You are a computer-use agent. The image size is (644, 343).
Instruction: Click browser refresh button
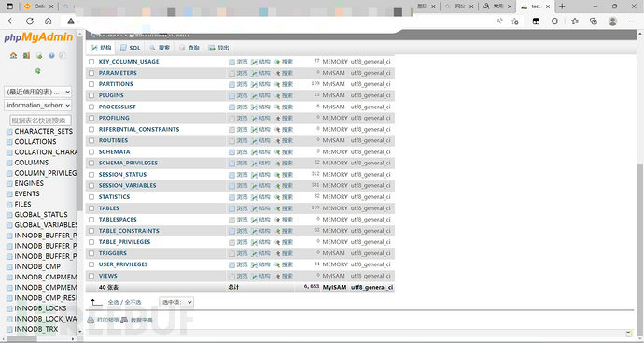(30, 21)
